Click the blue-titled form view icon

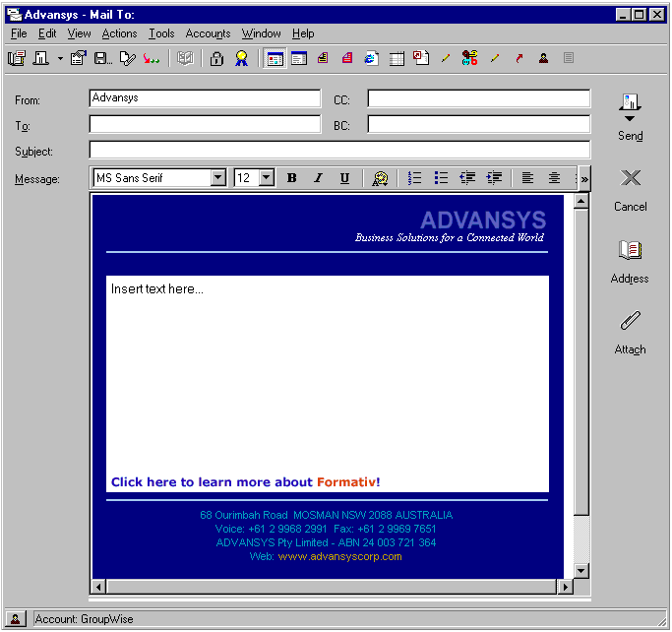(299, 58)
